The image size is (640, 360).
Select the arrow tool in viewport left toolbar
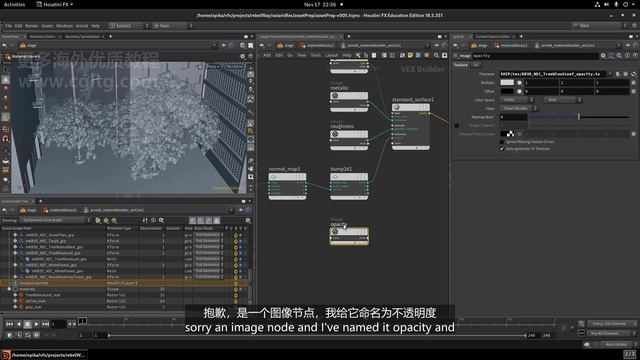(6, 69)
